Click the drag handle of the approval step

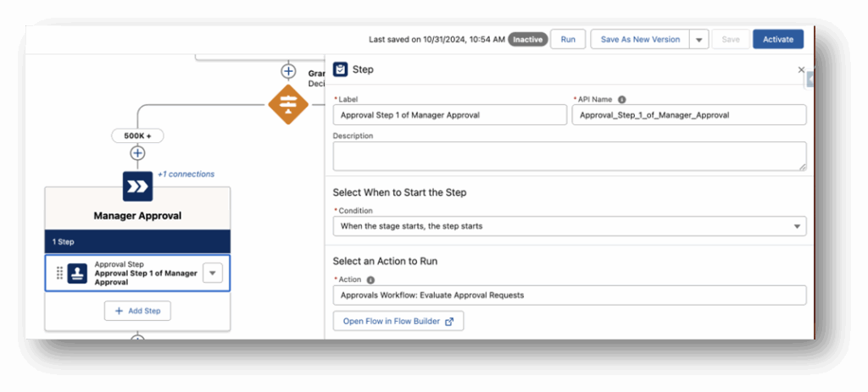tap(59, 273)
